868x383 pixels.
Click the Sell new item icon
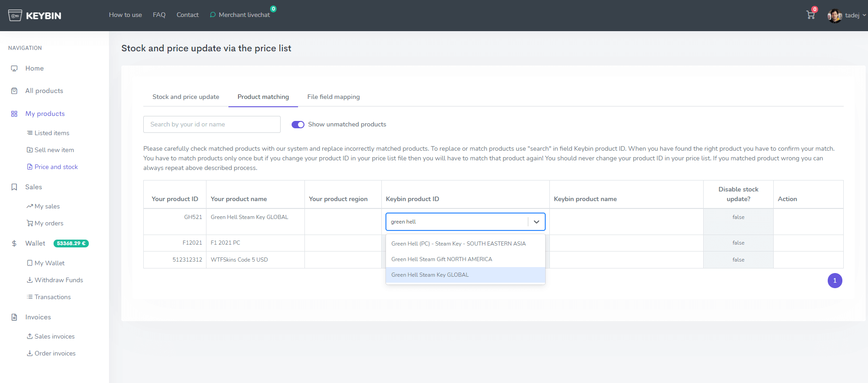(30, 150)
